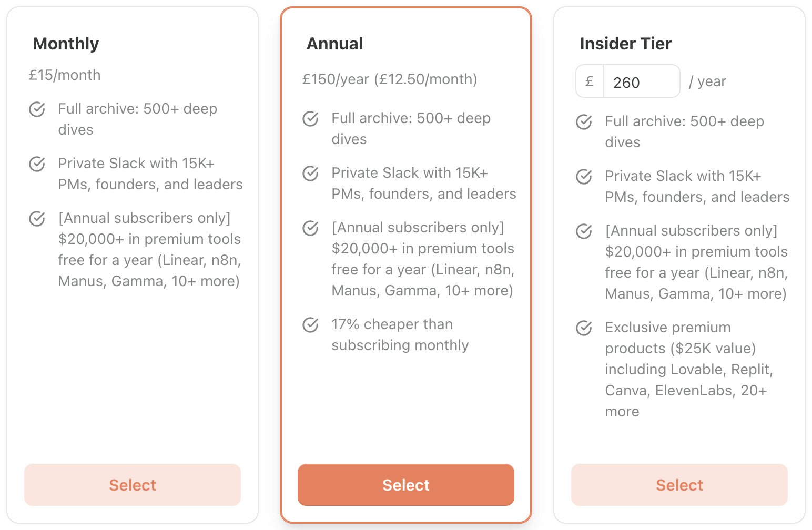Click the checkmark beside Monthly's full archive feature
Viewport: 812px width, 530px height.
coord(37,109)
